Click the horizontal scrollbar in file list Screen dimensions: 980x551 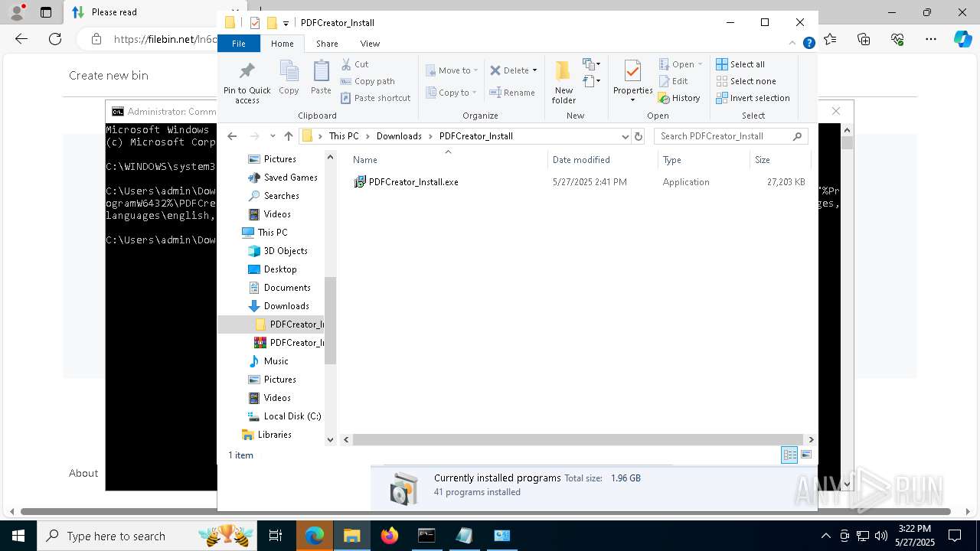tap(577, 439)
